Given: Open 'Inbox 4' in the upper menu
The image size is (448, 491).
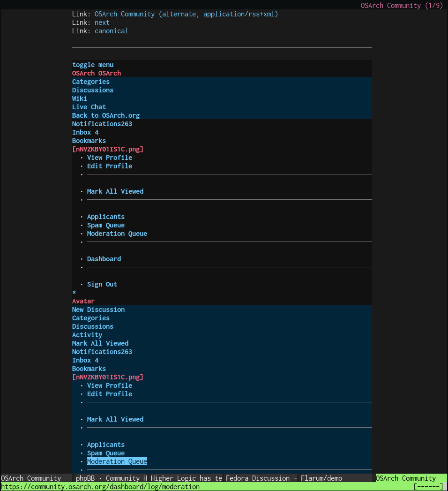Looking at the screenshot, I should (x=85, y=132).
